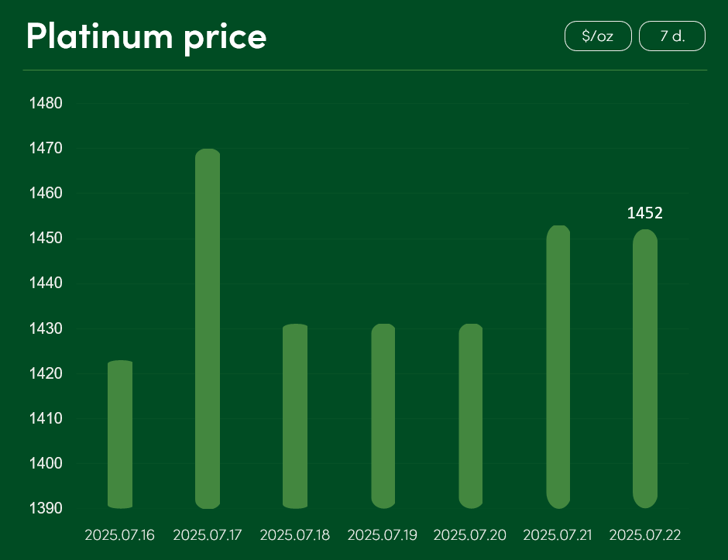Click the 2025.07.22 date label
The width and height of the screenshot is (728, 560).
(645, 535)
